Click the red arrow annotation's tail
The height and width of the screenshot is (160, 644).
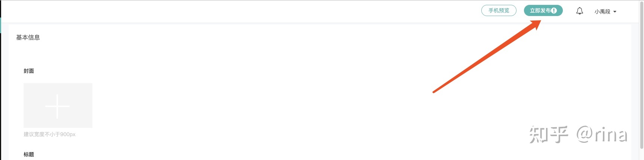(435, 91)
